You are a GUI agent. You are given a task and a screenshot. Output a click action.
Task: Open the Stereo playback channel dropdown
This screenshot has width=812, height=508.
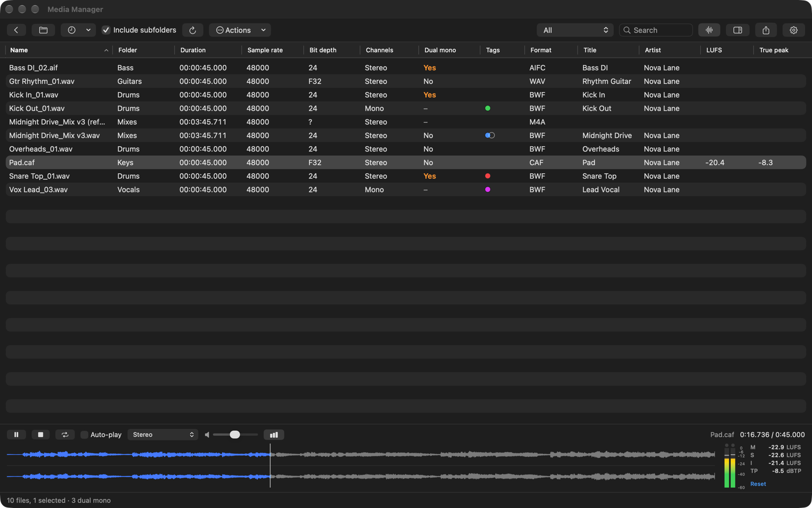pos(162,434)
